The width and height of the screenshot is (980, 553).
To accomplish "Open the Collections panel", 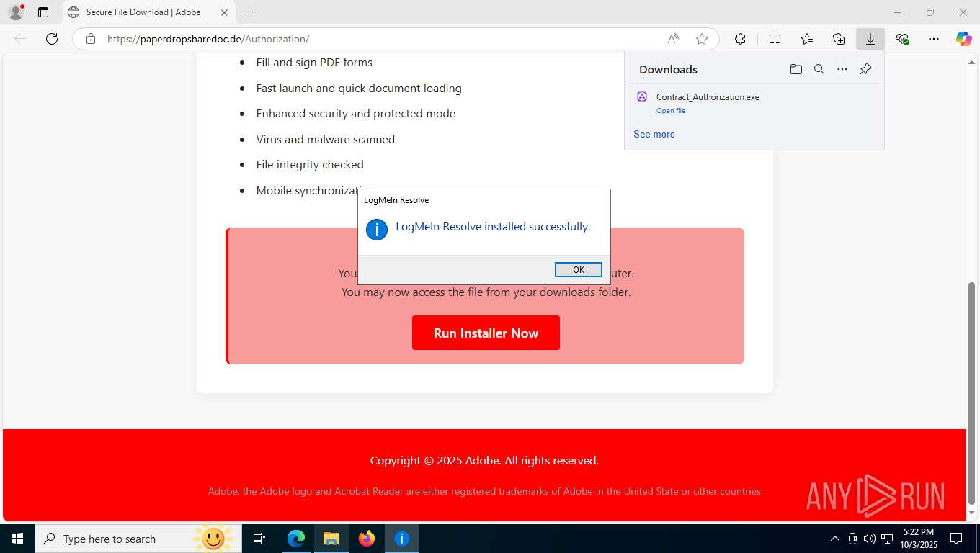I will [x=838, y=39].
